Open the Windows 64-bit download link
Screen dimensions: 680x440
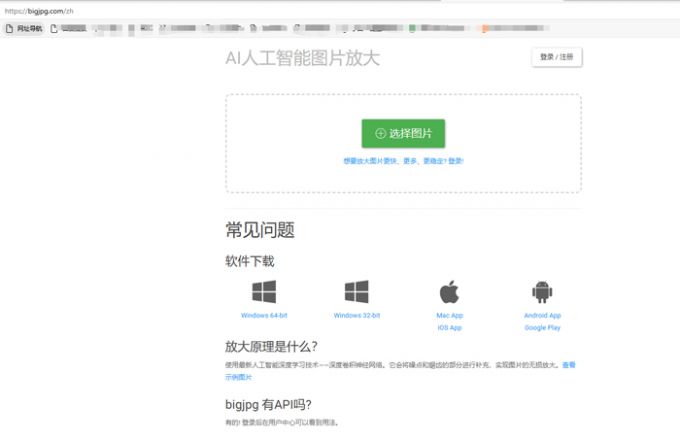[x=264, y=315]
